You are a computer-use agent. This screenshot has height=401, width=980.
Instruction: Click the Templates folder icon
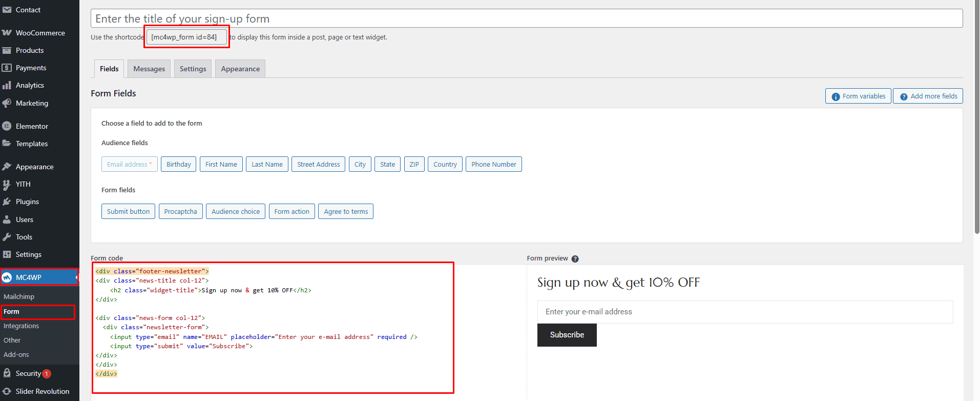click(7, 144)
